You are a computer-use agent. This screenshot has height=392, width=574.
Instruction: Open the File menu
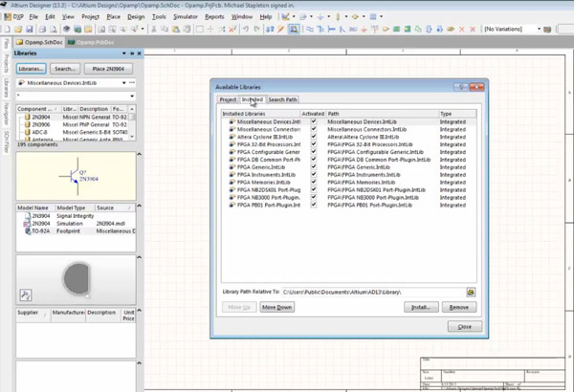pos(33,17)
